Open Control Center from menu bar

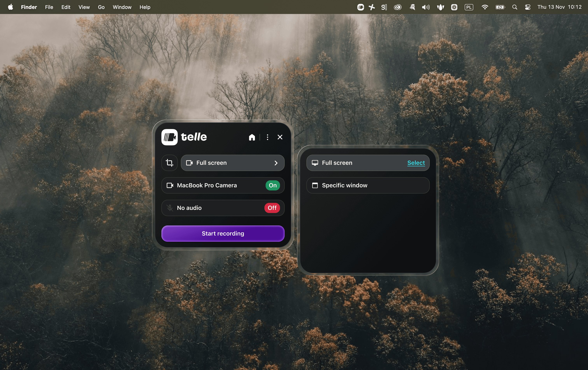click(x=528, y=7)
